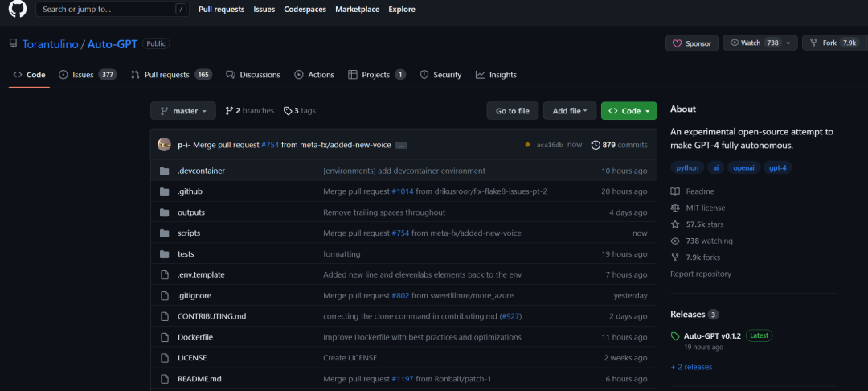Click '[environments] add devcontainer environment' commit message

coord(404,171)
